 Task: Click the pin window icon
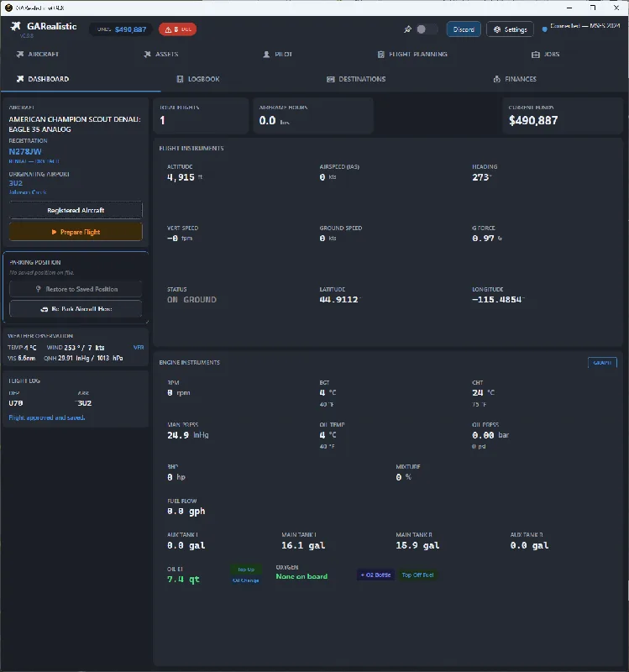tap(407, 29)
